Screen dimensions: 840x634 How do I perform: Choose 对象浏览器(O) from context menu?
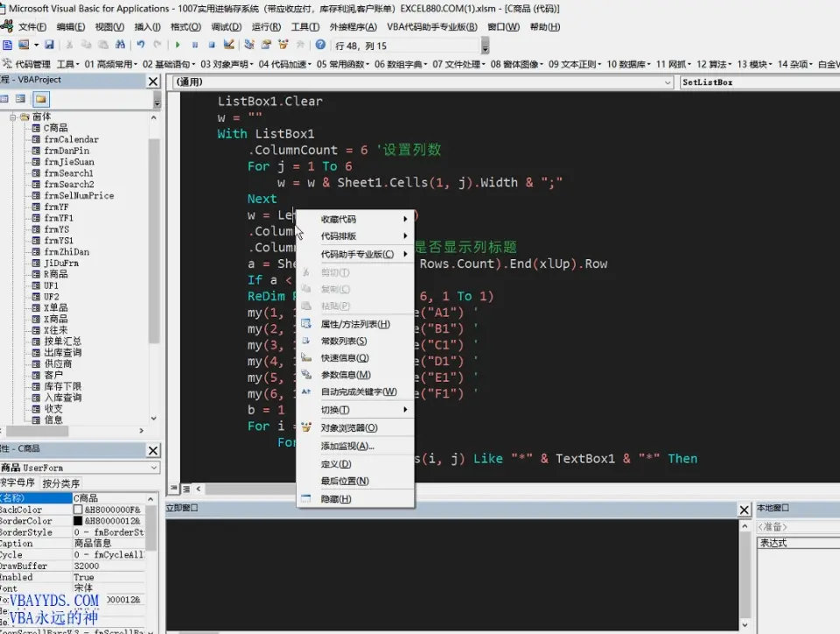pyautogui.click(x=355, y=427)
